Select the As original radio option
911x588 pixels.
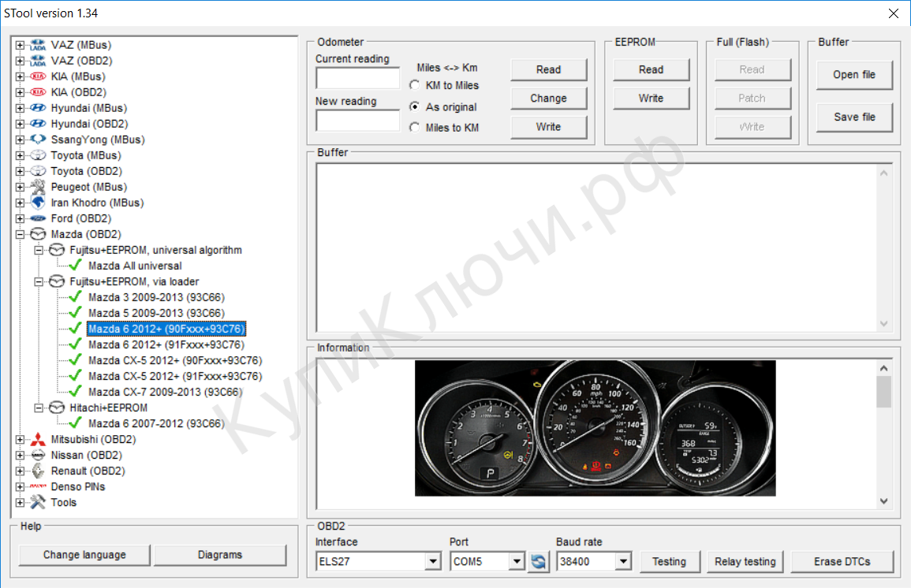tap(415, 106)
